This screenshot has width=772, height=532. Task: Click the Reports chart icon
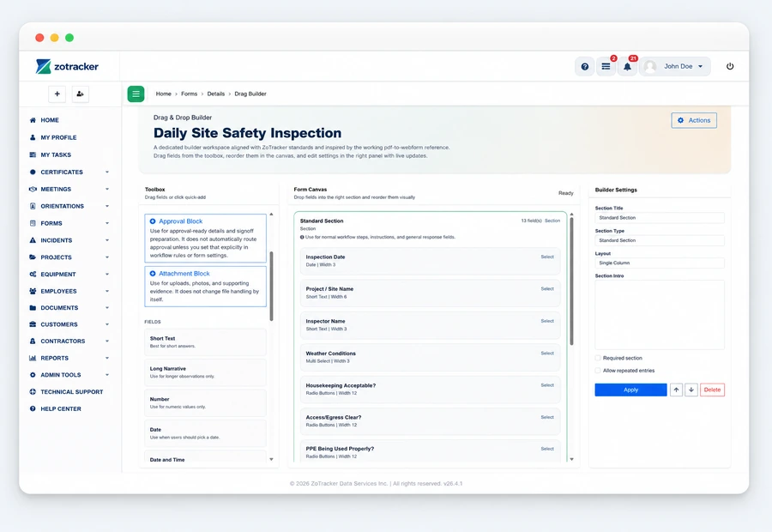click(33, 358)
